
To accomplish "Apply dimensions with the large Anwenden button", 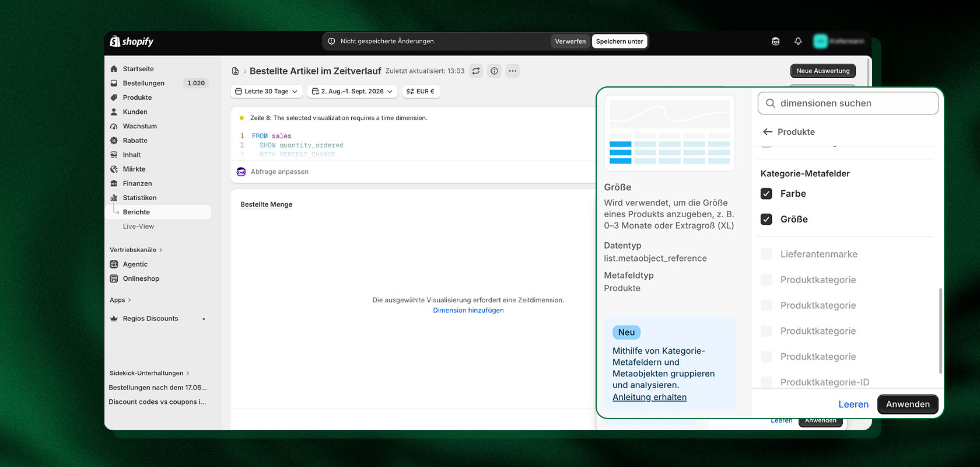I will [x=908, y=404].
